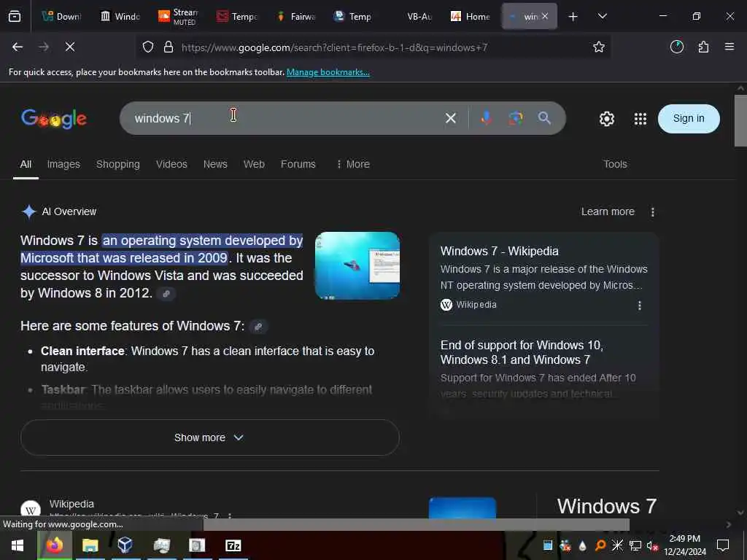Screen dimensions: 747x560
Task: Open a new browser tab
Action: coord(573,17)
